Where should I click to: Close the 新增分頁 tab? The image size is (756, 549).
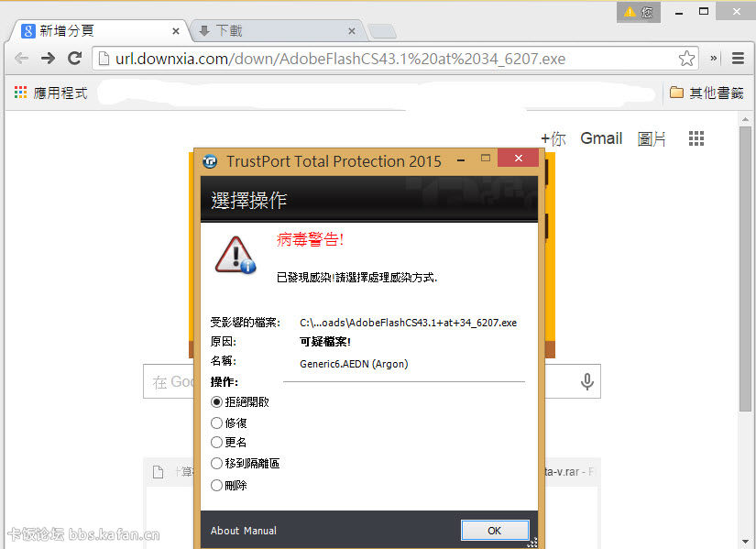coord(176,31)
